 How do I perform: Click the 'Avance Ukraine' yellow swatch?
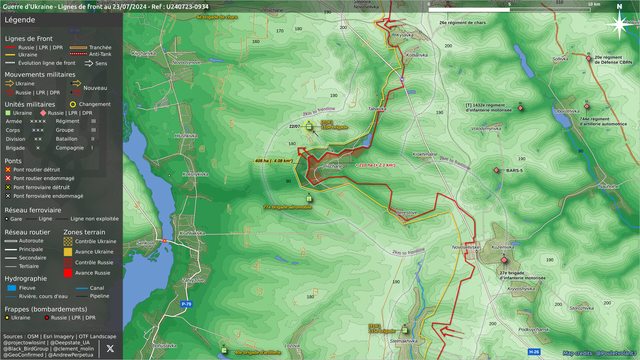click(68, 252)
